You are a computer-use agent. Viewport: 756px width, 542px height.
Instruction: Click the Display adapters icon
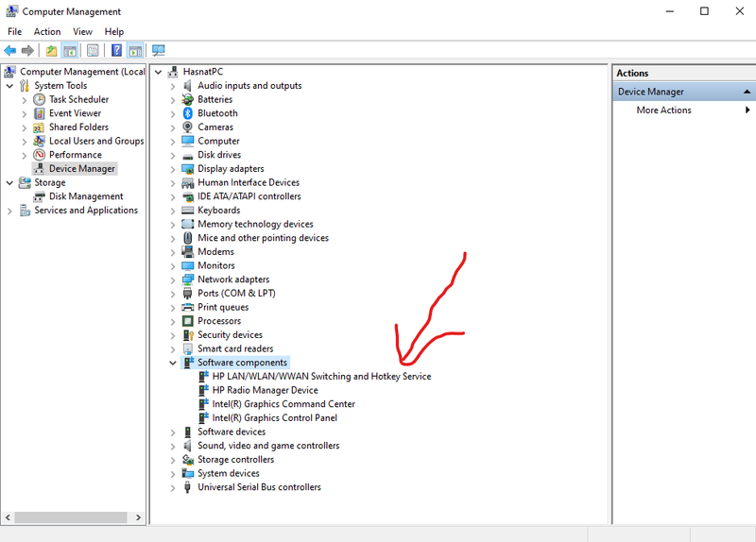pos(187,169)
